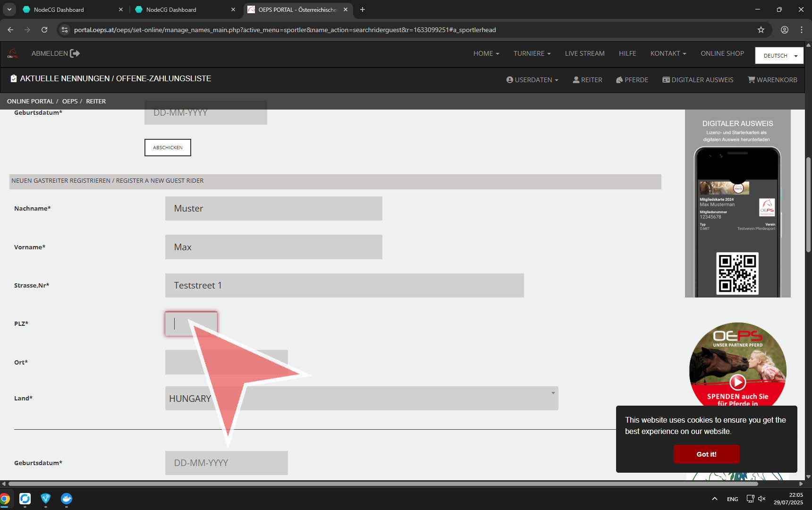Screen dimensions: 812x510
Task: Expand the Turniere menu
Action: [532, 53]
